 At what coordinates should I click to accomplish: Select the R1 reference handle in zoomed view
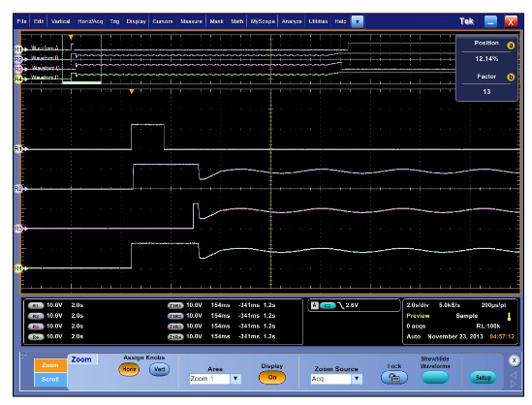[18, 149]
